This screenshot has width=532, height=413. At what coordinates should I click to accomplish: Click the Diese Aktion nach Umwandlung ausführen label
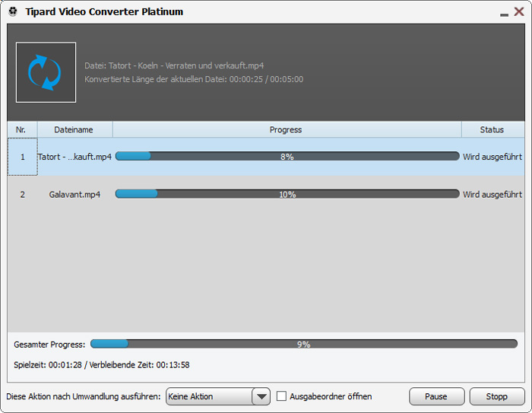click(84, 396)
